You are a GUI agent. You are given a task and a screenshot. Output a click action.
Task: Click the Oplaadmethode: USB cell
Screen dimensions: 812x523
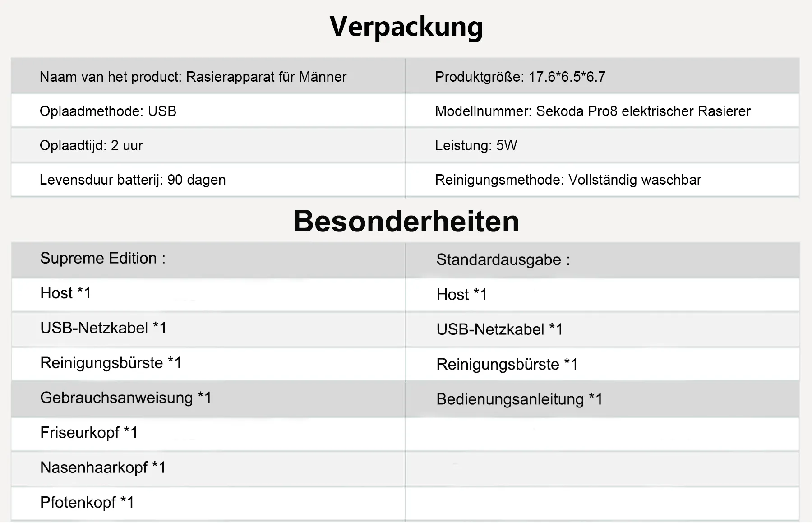tap(108, 111)
